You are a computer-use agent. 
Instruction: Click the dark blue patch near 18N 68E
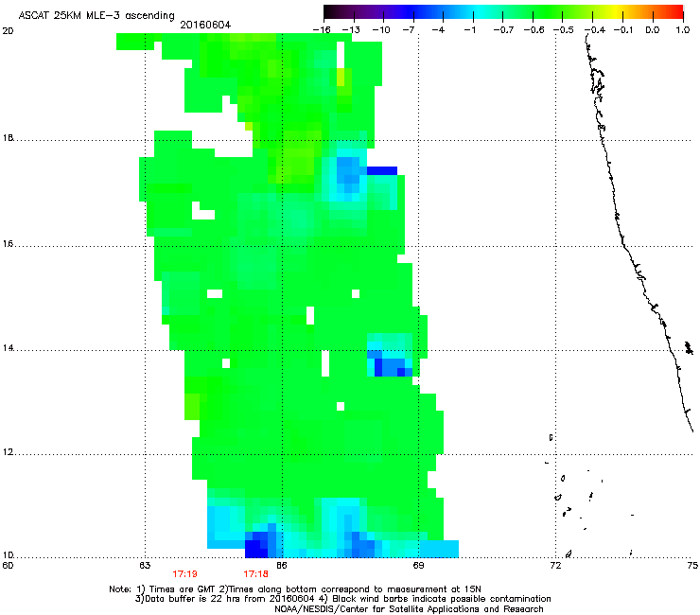pos(382,170)
